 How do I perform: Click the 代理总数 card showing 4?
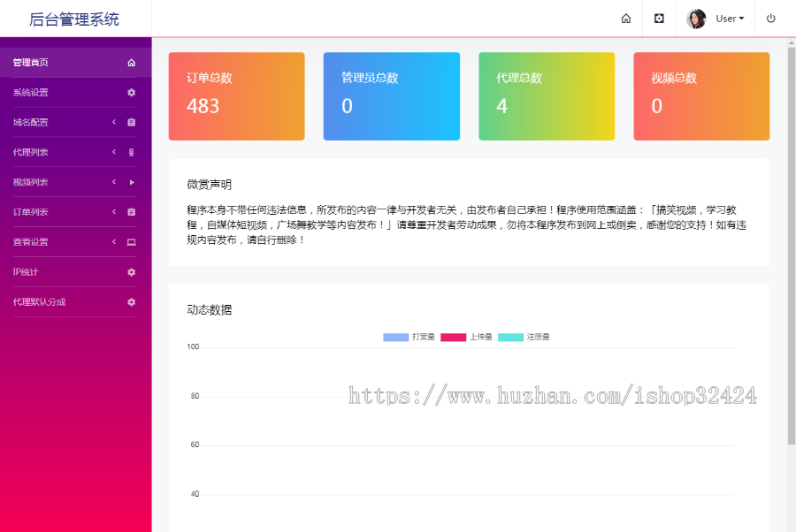(x=547, y=95)
